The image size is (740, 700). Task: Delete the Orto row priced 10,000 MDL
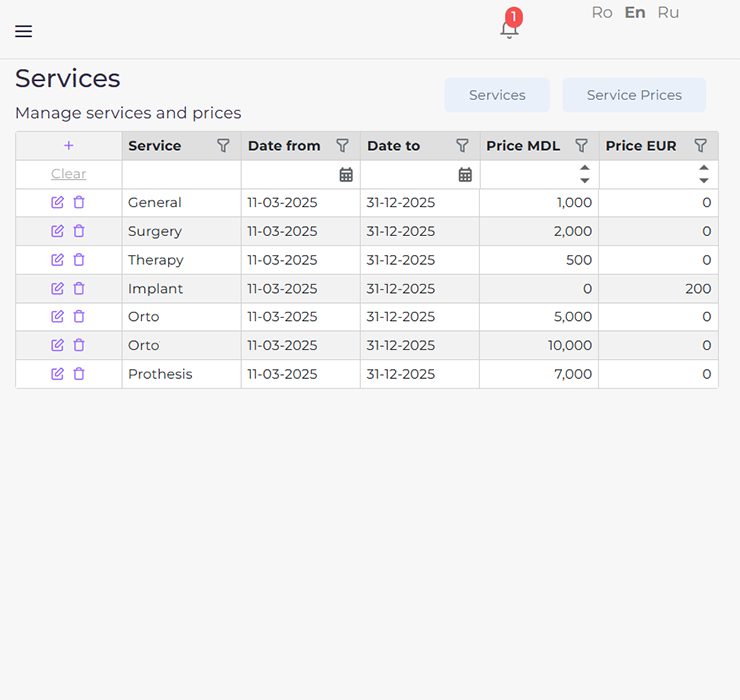pyautogui.click(x=79, y=346)
